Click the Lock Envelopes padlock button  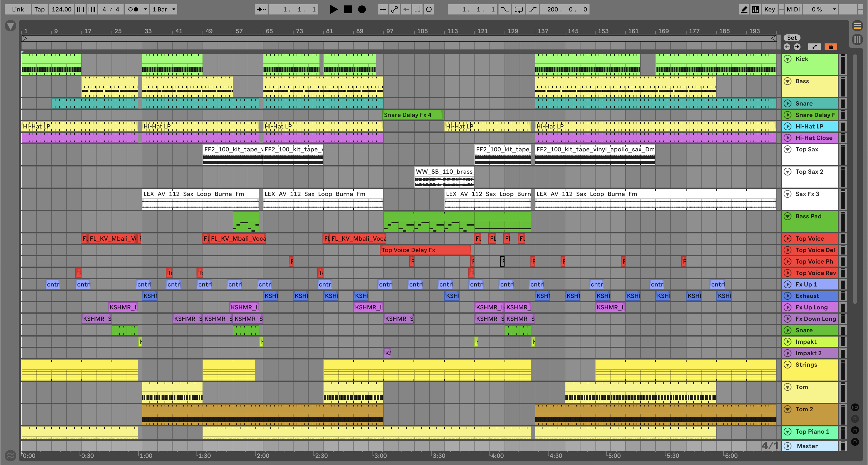[831, 47]
